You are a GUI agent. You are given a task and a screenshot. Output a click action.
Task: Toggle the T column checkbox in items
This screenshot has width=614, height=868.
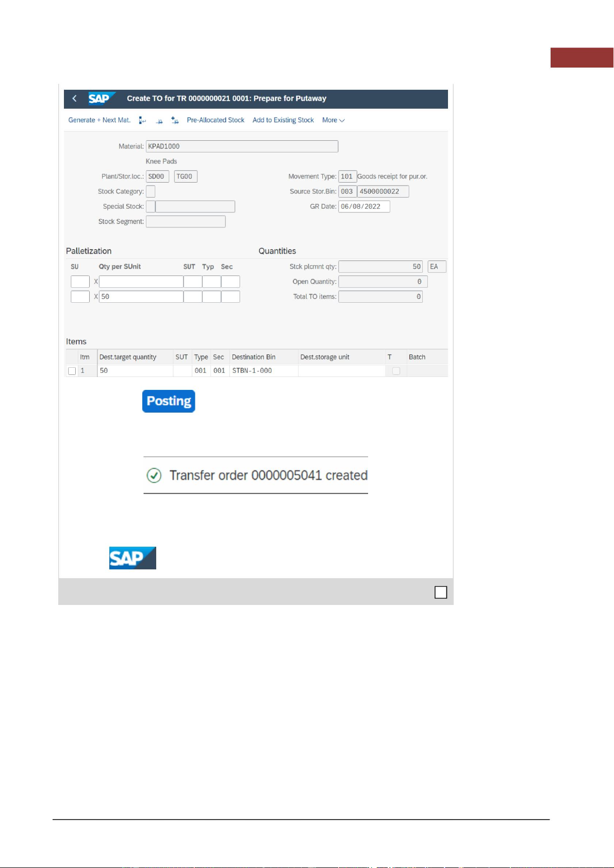(x=396, y=371)
